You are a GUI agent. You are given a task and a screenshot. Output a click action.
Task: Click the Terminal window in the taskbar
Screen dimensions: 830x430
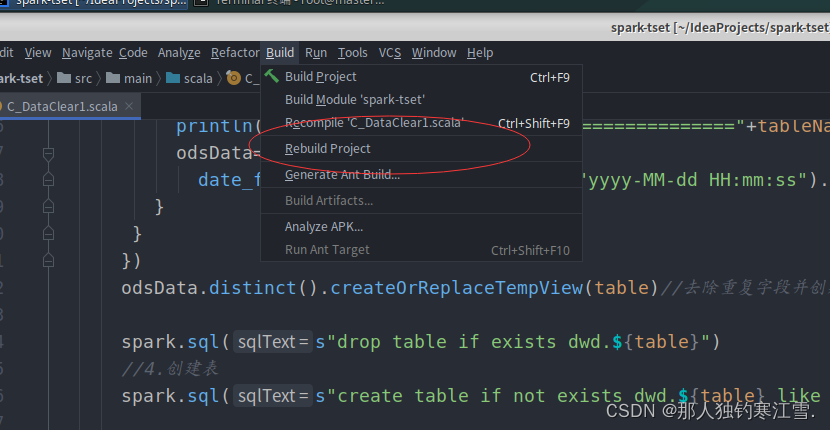pos(290,3)
